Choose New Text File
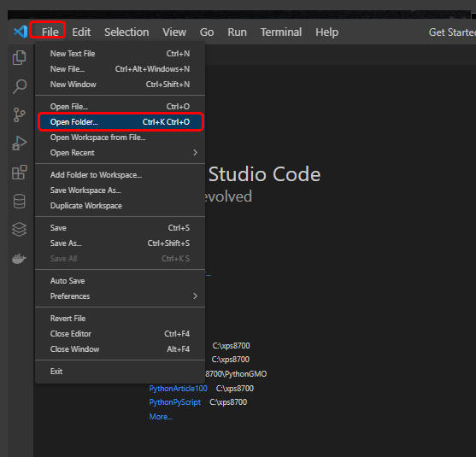This screenshot has width=476, height=457. (x=120, y=54)
